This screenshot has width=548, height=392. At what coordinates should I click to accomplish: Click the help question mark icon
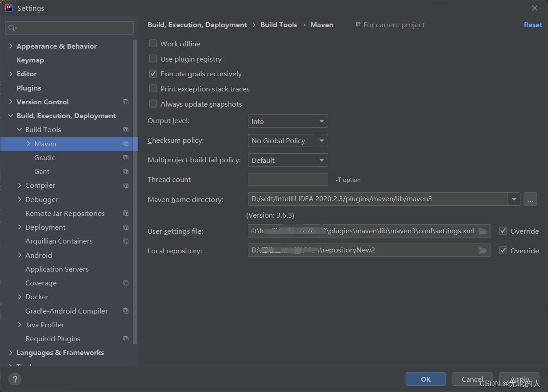[x=15, y=380]
